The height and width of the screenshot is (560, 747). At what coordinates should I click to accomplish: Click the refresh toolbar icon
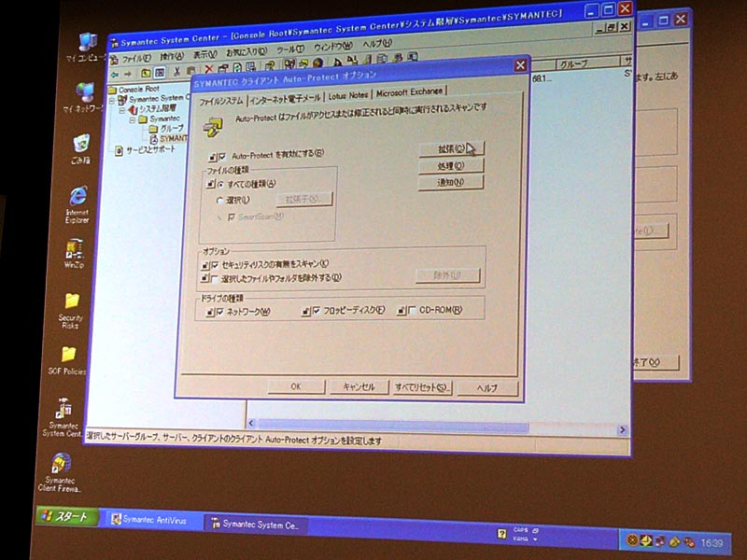point(237,68)
